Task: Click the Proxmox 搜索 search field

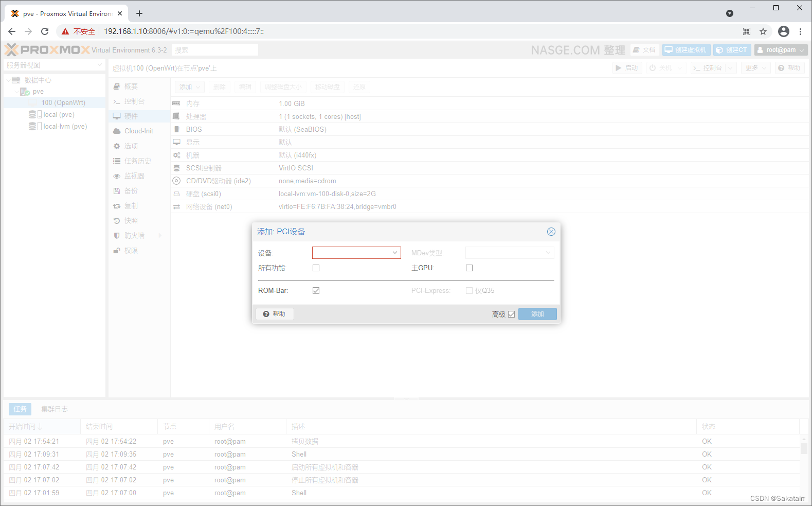Action: (x=215, y=50)
